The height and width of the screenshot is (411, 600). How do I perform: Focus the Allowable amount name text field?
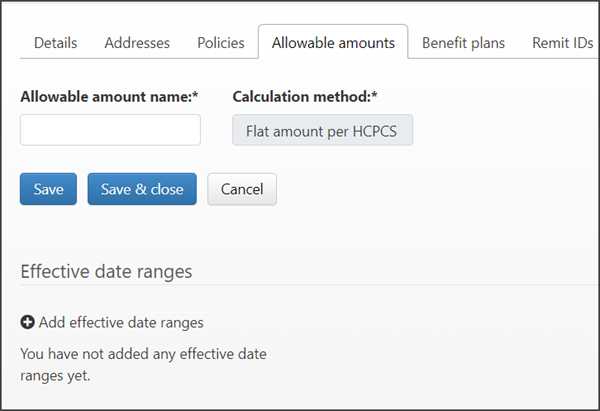pyautogui.click(x=110, y=130)
